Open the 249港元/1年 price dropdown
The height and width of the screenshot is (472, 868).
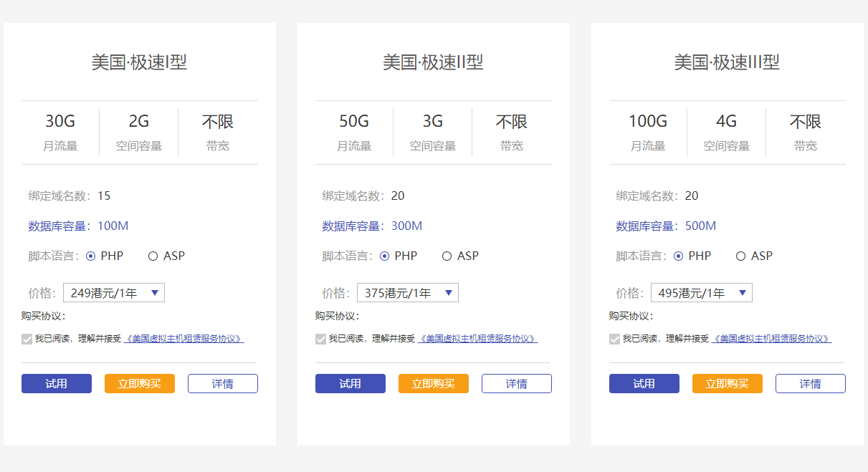[114, 293]
